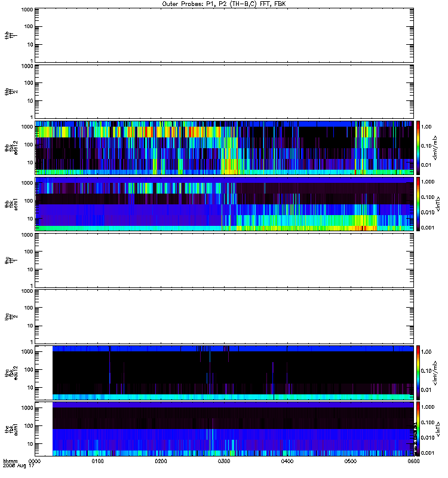Click the empty thc fff 2 plot panel
This screenshot has width=448, height=478.
(225, 317)
